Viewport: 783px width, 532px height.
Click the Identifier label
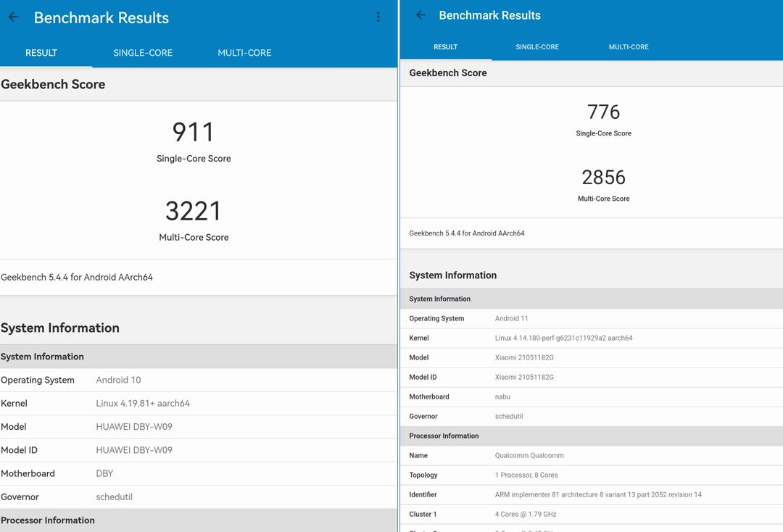[x=423, y=494]
